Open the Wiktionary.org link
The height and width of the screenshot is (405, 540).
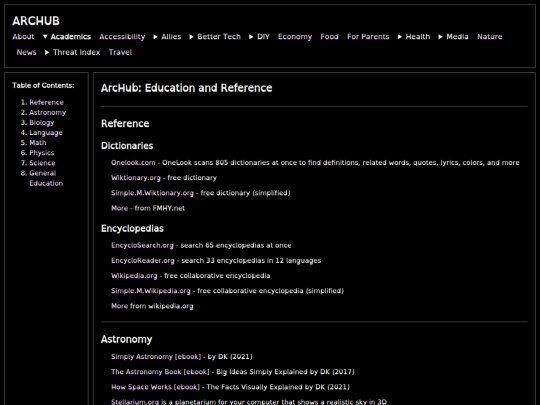(x=136, y=178)
